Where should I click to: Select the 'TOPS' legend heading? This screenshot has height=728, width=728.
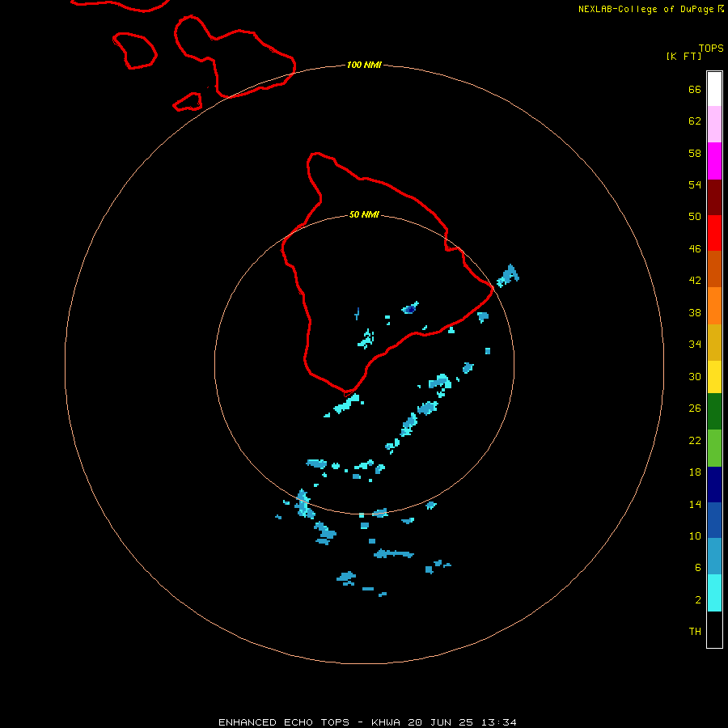click(x=711, y=49)
